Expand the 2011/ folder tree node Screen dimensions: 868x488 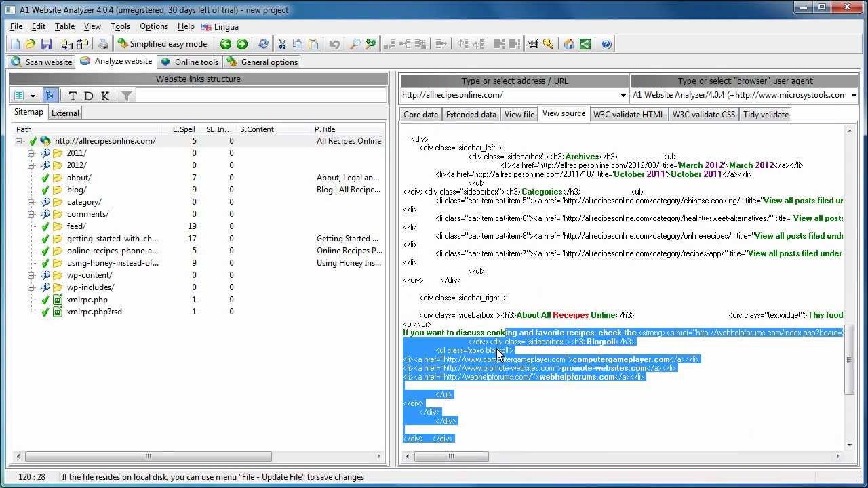31,153
